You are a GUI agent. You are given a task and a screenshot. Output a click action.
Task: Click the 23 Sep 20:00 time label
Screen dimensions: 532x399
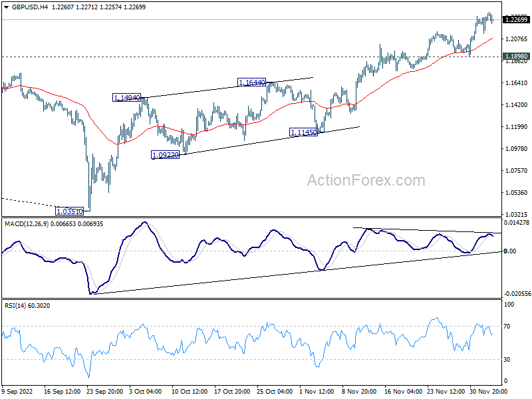click(x=105, y=392)
